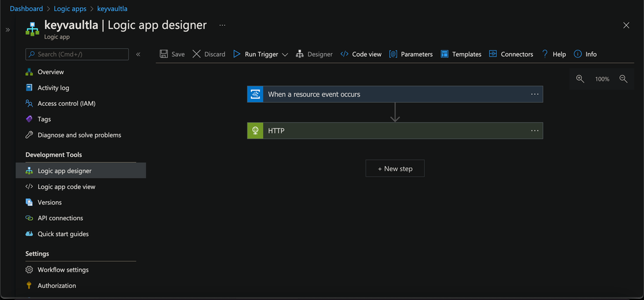Open the ellipsis next to page title
The height and width of the screenshot is (300, 644).
pyautogui.click(x=222, y=25)
